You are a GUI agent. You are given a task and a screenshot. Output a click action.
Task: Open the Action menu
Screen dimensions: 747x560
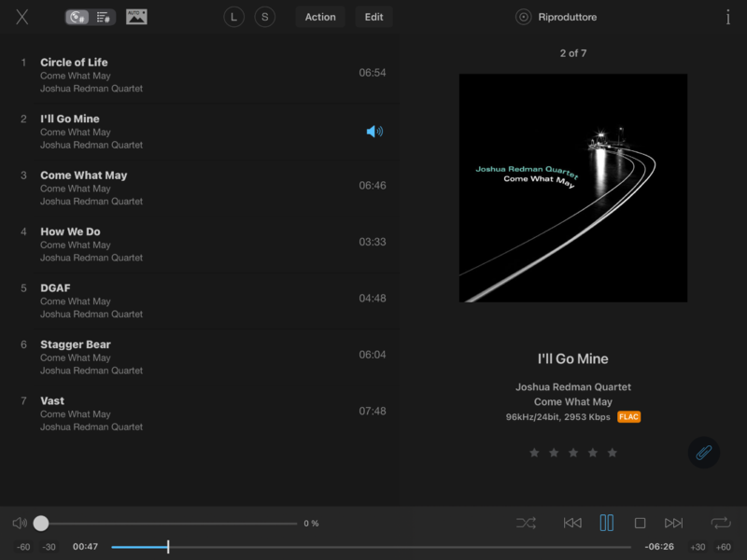pyautogui.click(x=320, y=17)
